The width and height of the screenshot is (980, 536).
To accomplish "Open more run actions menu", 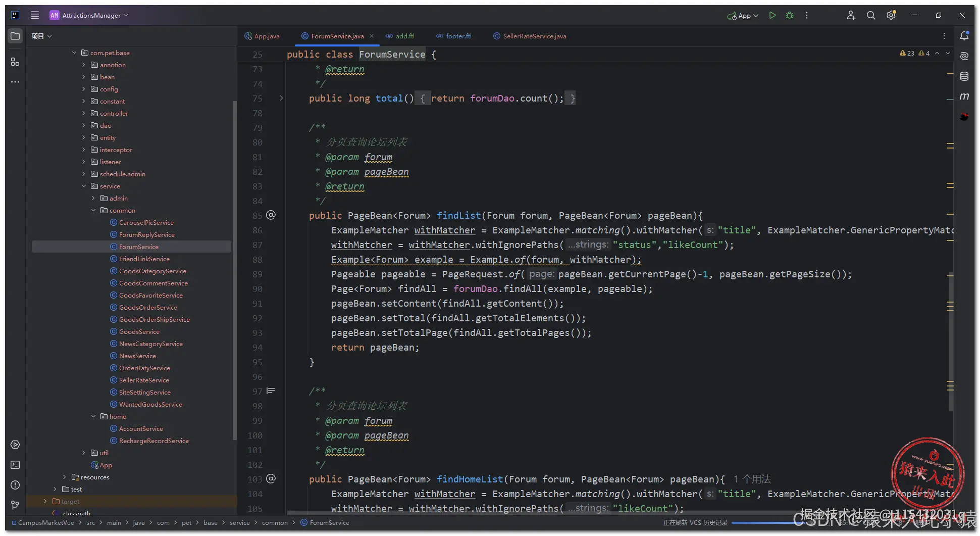I will click(x=807, y=15).
